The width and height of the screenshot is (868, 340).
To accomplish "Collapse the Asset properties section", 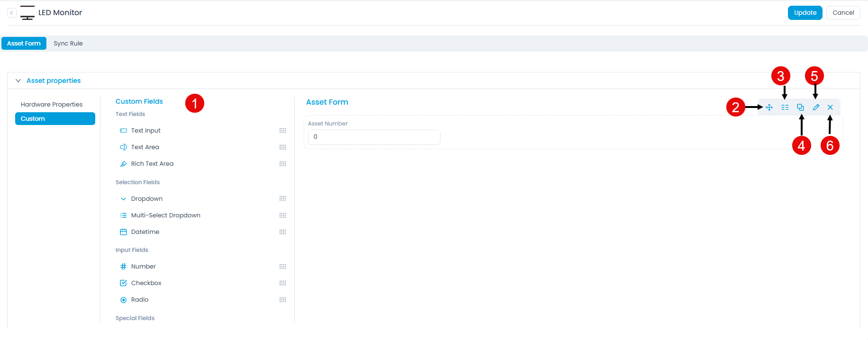I will click(x=18, y=81).
